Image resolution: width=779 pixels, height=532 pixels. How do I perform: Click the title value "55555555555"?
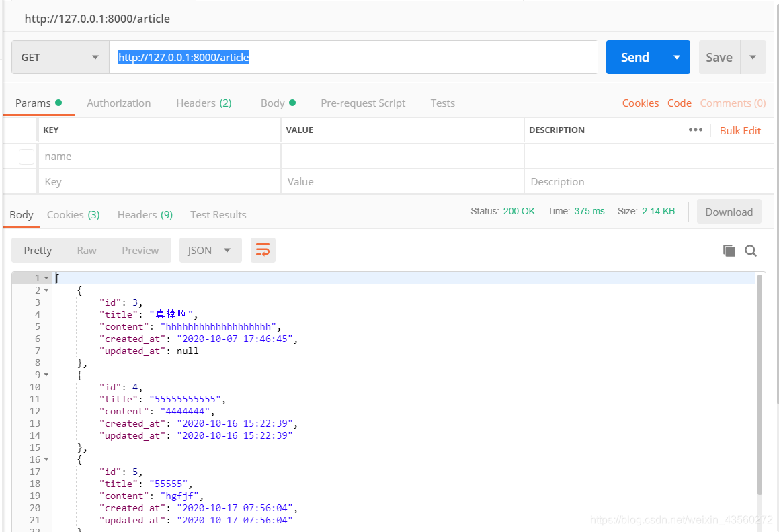point(186,400)
